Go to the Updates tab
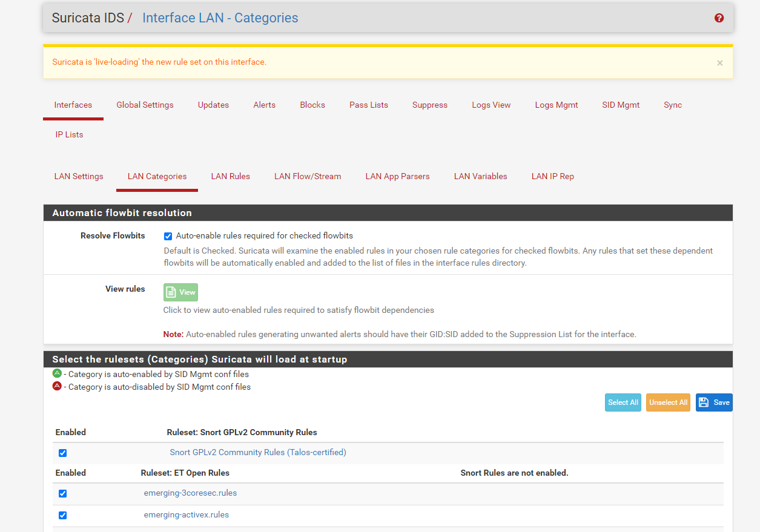760x532 pixels. pos(213,105)
